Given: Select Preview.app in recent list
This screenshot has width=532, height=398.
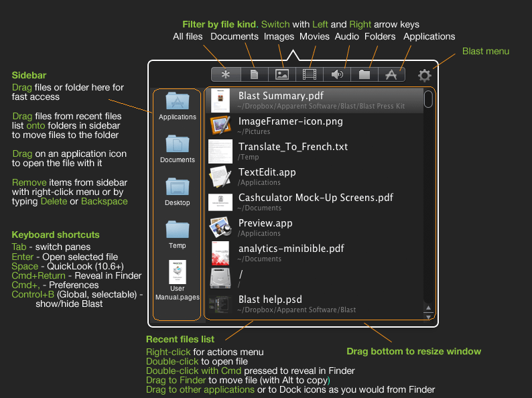Looking at the screenshot, I should tap(265, 223).
